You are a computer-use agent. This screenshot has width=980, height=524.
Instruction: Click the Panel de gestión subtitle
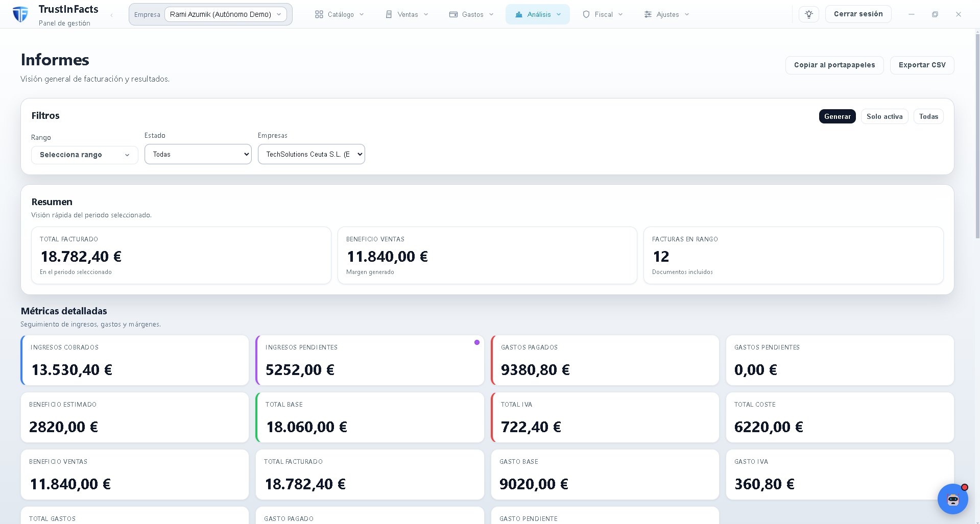[x=64, y=23]
